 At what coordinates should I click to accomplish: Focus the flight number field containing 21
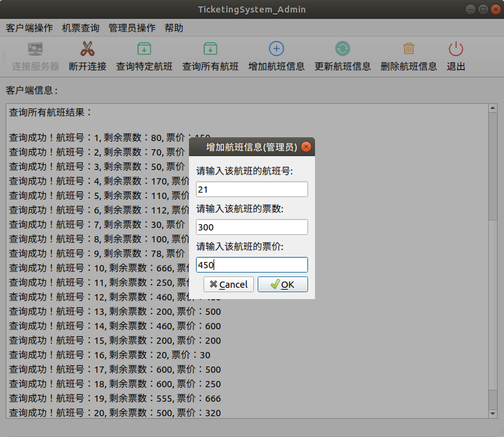[252, 190]
